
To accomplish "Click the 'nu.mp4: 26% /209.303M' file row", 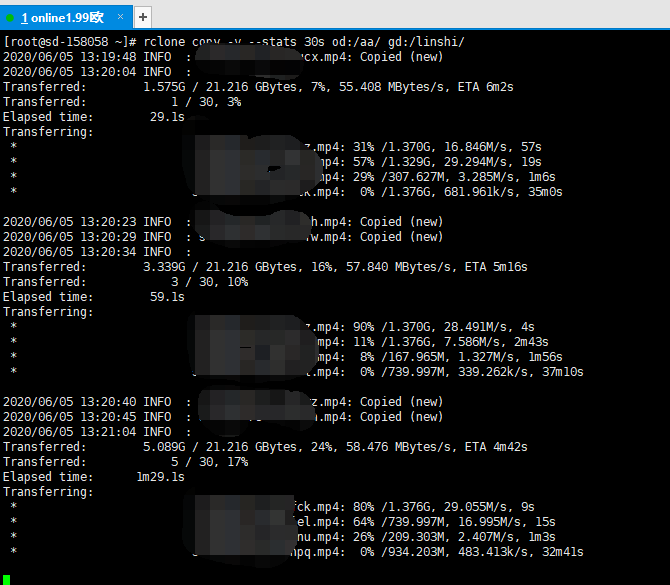I will pos(282,537).
